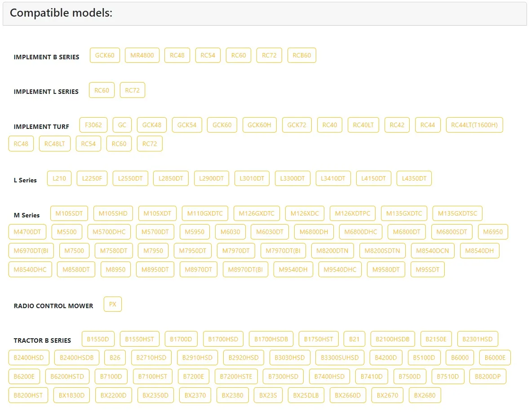Viewport: 531px width, 420px height.
Task: Click the GC tag under Implement Turf
Action: click(122, 125)
